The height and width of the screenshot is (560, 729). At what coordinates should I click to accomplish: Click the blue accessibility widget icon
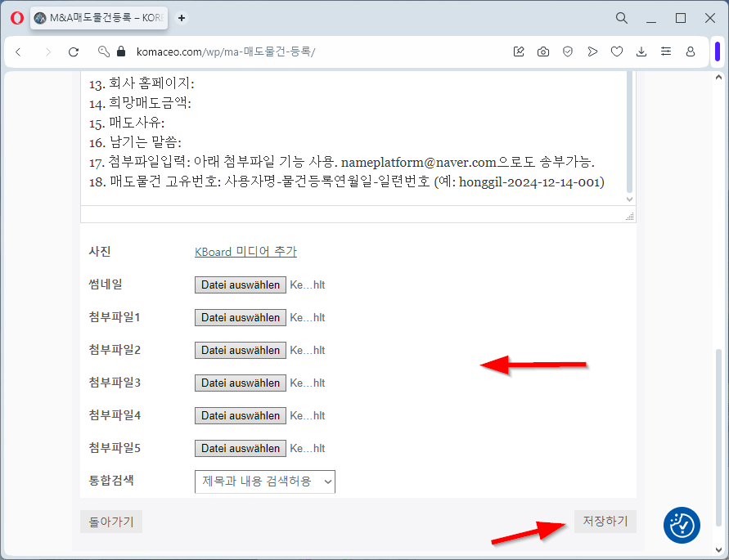[x=682, y=525]
